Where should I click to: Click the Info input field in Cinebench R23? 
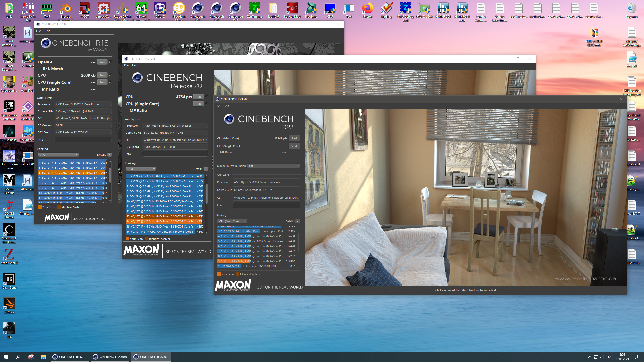(x=266, y=205)
